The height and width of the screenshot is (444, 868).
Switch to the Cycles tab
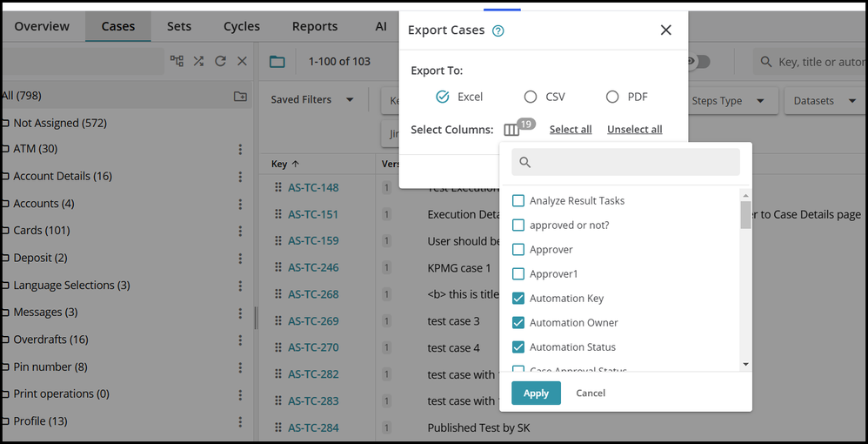coord(242,27)
